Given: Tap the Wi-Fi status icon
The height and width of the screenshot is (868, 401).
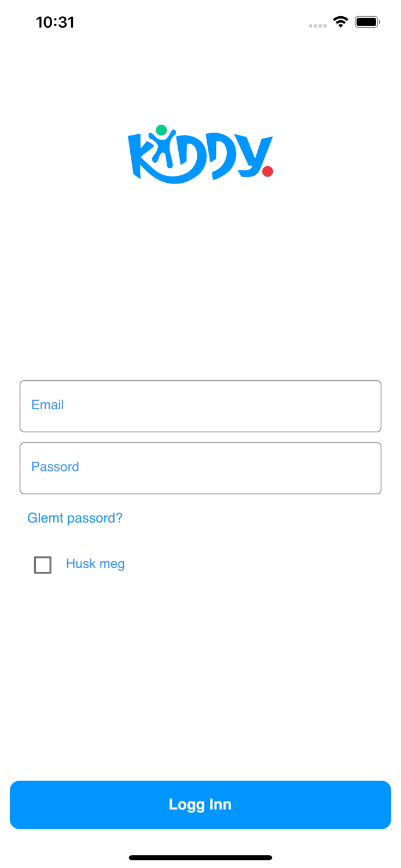Looking at the screenshot, I should [340, 23].
